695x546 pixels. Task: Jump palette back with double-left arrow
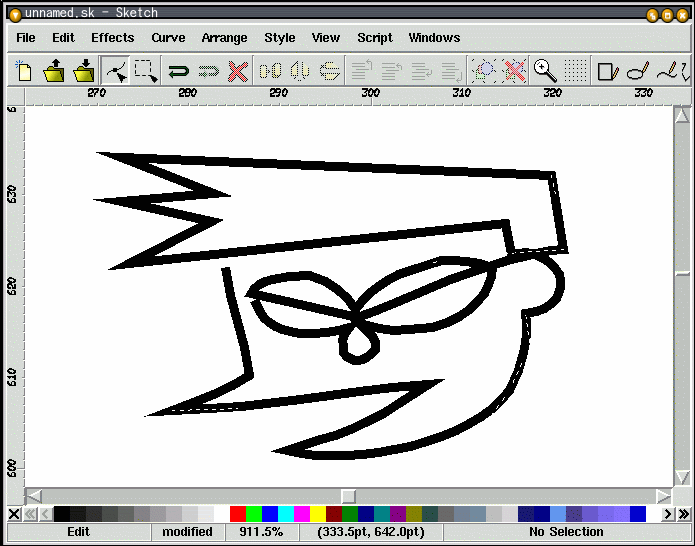[x=30, y=514]
